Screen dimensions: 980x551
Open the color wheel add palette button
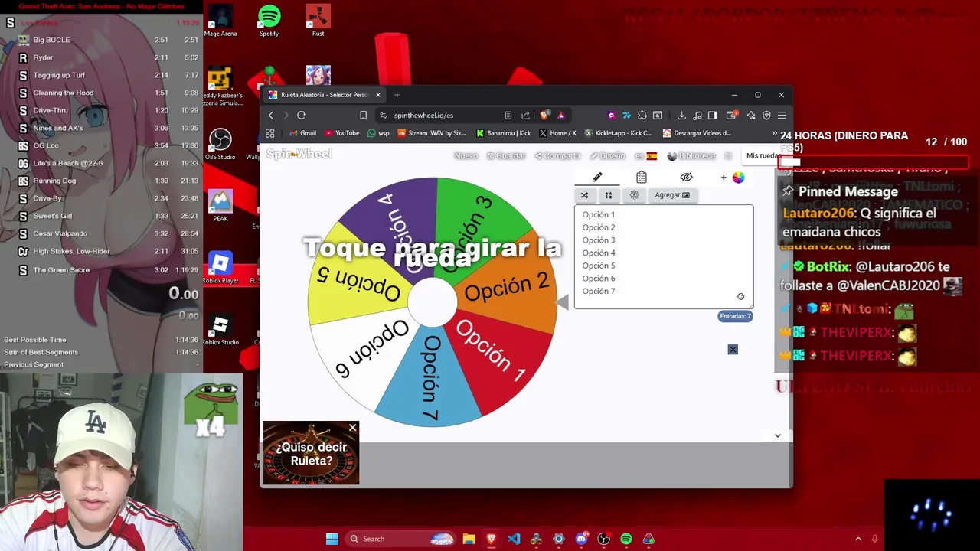(x=733, y=178)
